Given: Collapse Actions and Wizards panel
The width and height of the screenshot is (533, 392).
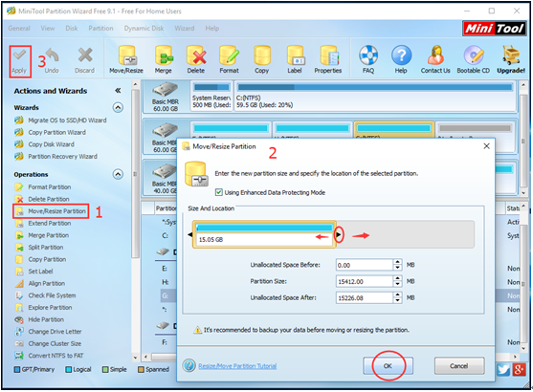Looking at the screenshot, I should (x=118, y=91).
